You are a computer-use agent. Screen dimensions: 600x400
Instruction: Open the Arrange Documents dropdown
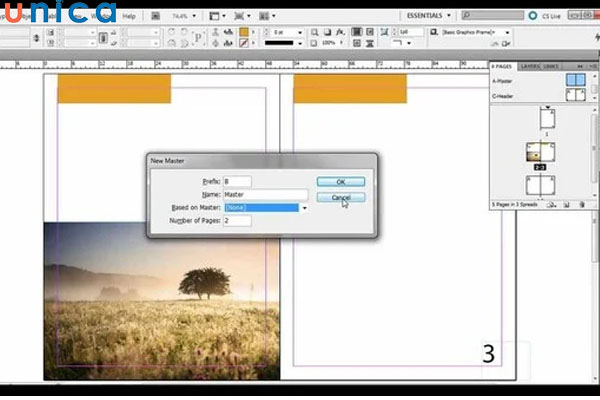click(267, 16)
